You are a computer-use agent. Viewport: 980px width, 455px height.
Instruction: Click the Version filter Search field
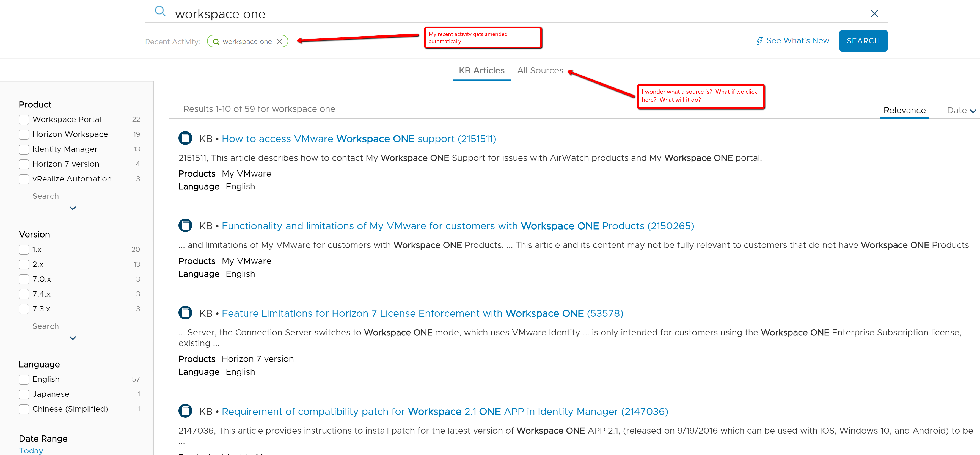pyautogui.click(x=81, y=326)
